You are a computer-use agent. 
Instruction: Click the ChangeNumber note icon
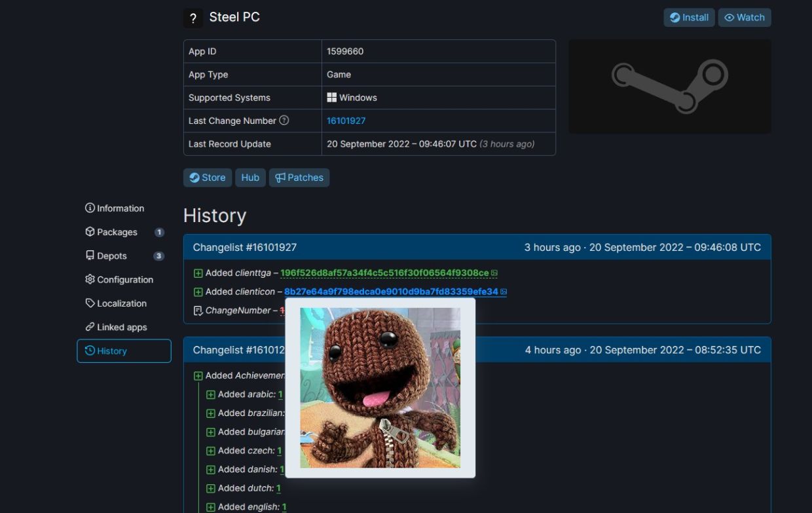[198, 311]
